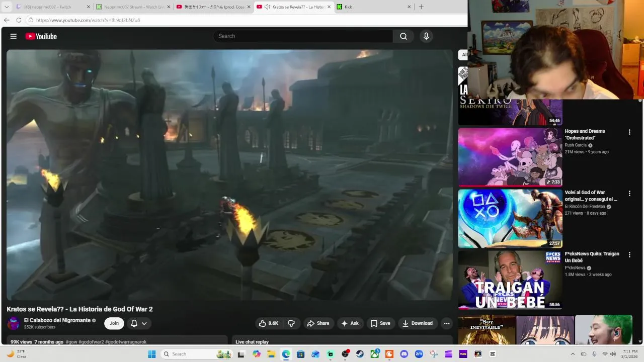Go to the YouTube home logo

[41, 36]
